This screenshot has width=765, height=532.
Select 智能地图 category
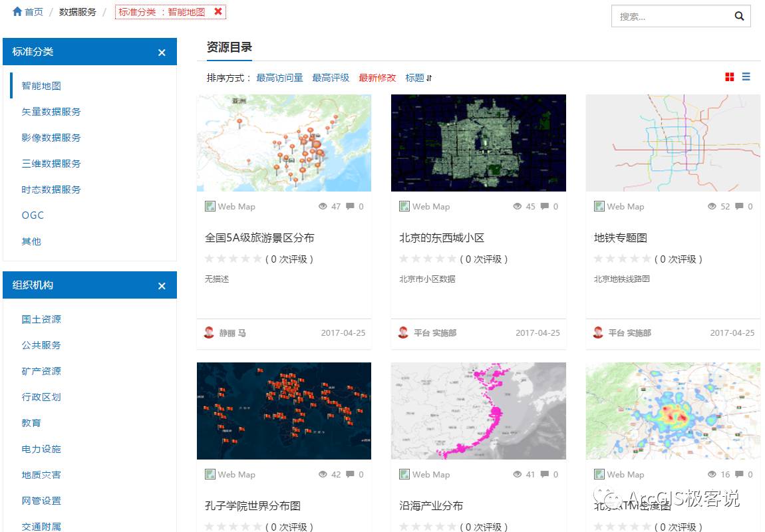pyautogui.click(x=41, y=86)
